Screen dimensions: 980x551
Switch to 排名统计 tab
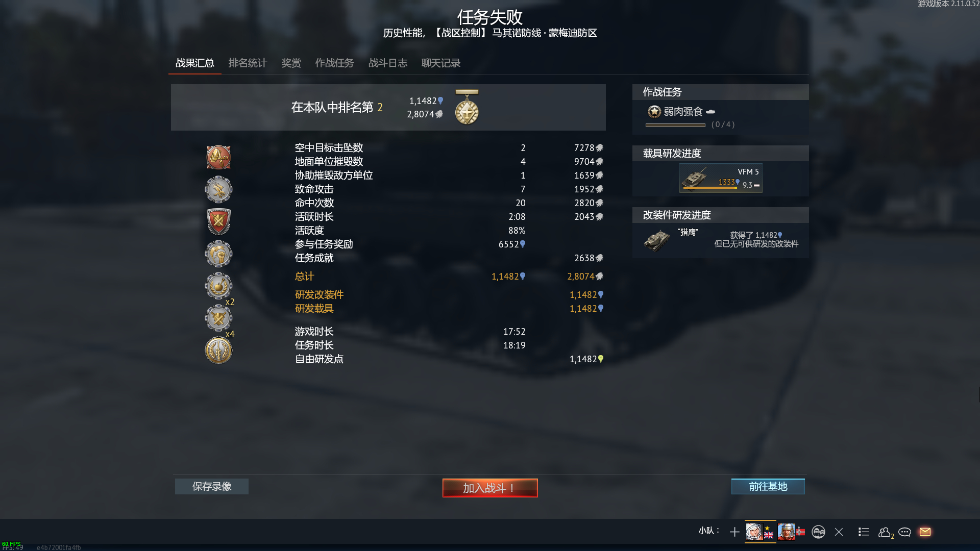click(248, 63)
